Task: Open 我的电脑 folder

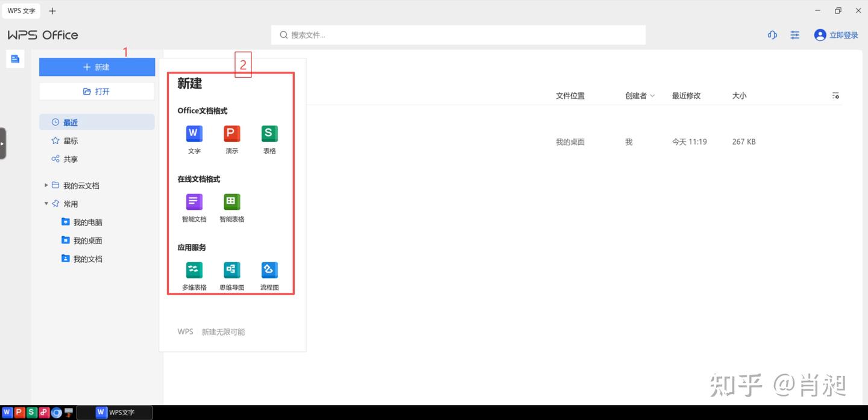Action: (x=82, y=222)
